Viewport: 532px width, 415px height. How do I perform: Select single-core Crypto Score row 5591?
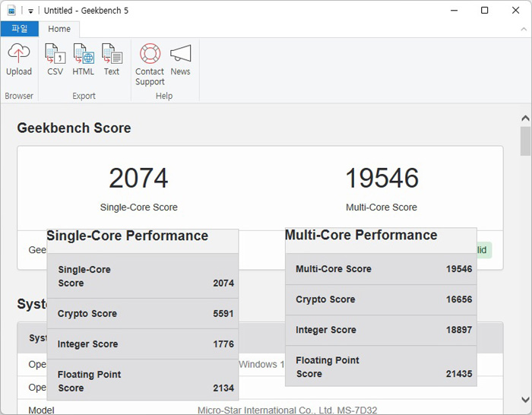(x=143, y=314)
